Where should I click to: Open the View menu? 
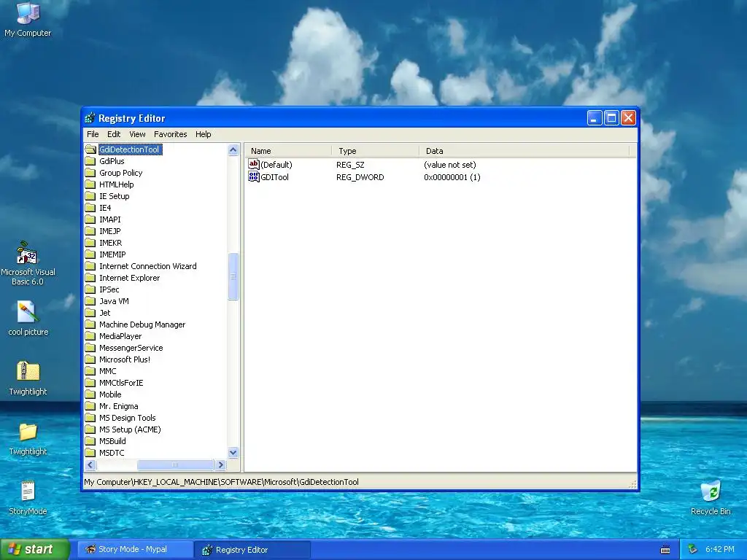pos(138,134)
